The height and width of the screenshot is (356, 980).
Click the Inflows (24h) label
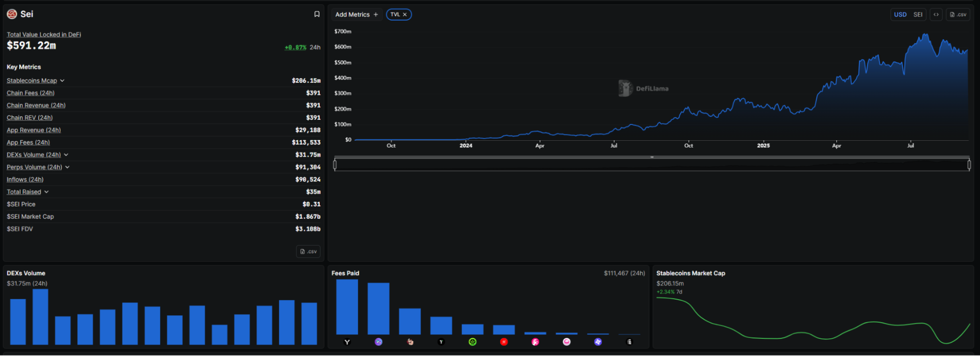tap(25, 179)
